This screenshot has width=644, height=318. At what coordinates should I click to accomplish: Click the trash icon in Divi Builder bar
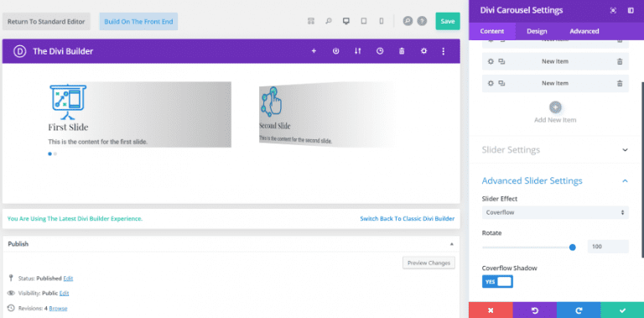click(x=402, y=51)
